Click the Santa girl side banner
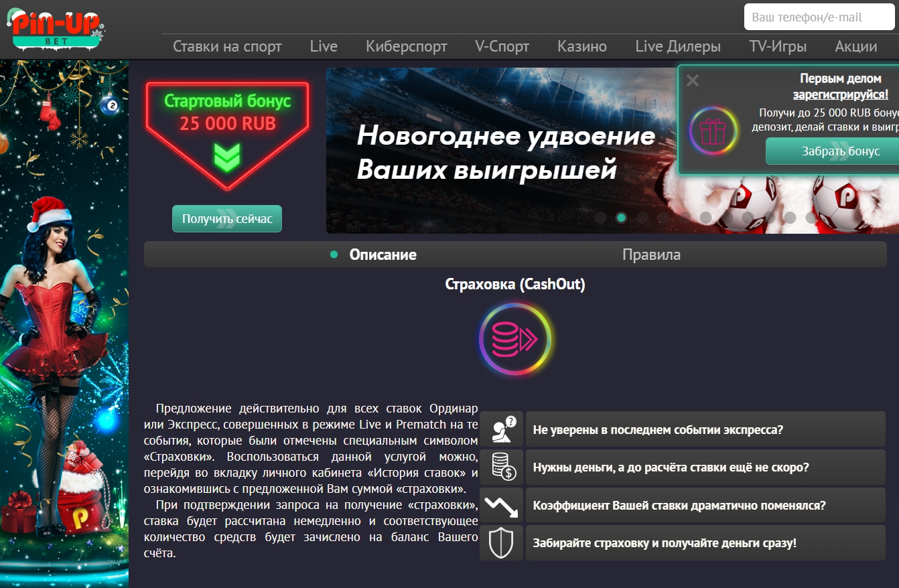Screen dimensions: 899x588 point(64,323)
